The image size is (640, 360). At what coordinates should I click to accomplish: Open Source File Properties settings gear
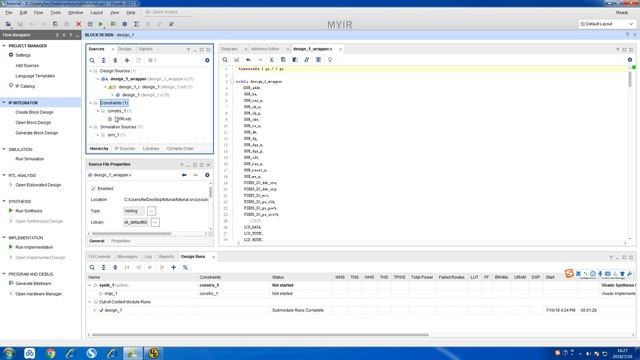tap(207, 175)
